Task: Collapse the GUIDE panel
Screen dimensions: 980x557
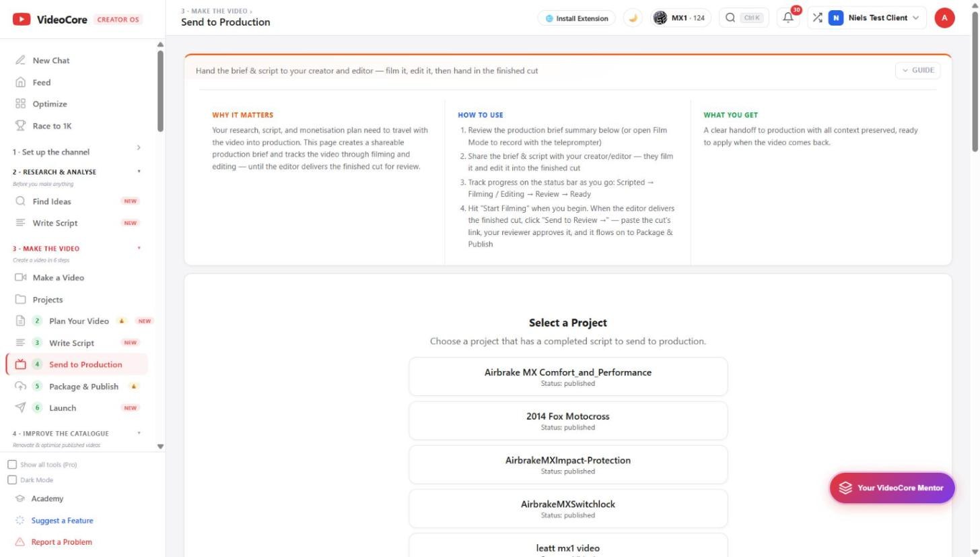Action: point(917,70)
